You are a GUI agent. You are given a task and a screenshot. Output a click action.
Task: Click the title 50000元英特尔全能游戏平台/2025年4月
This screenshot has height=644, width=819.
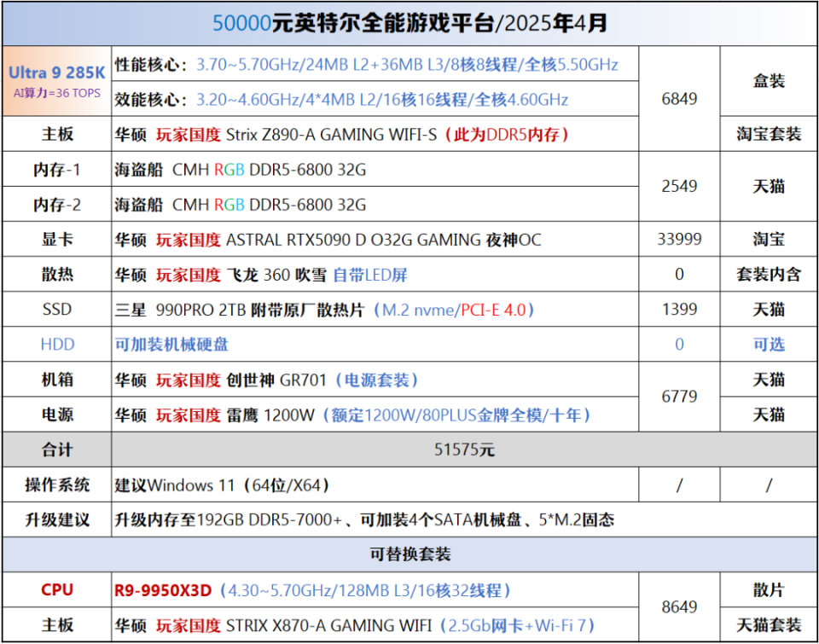coord(409,24)
